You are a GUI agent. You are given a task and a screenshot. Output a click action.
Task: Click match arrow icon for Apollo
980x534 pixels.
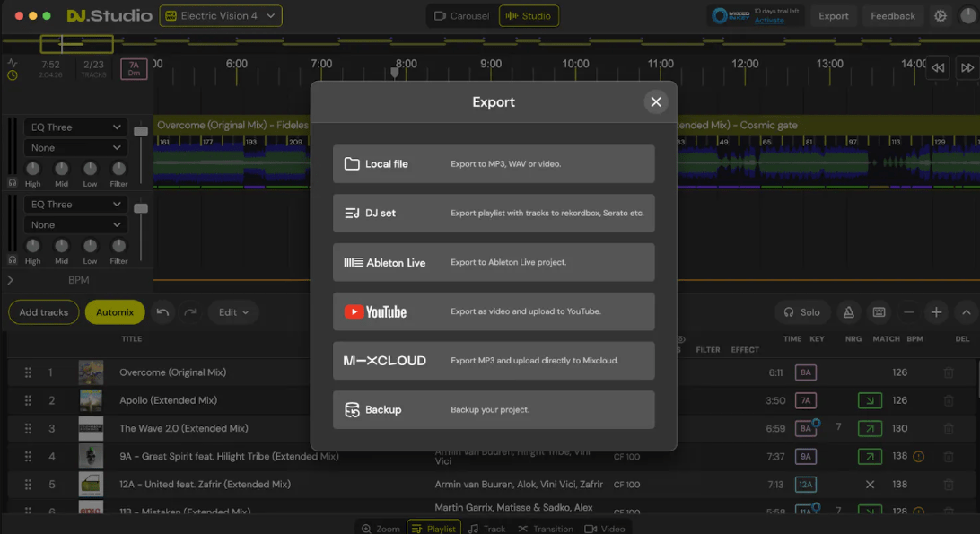point(870,400)
